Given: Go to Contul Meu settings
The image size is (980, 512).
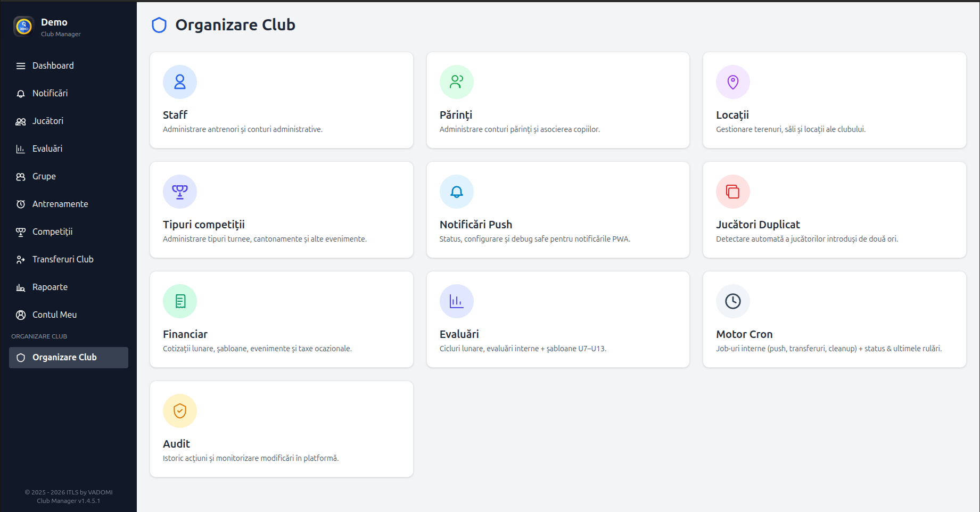Looking at the screenshot, I should click(54, 315).
